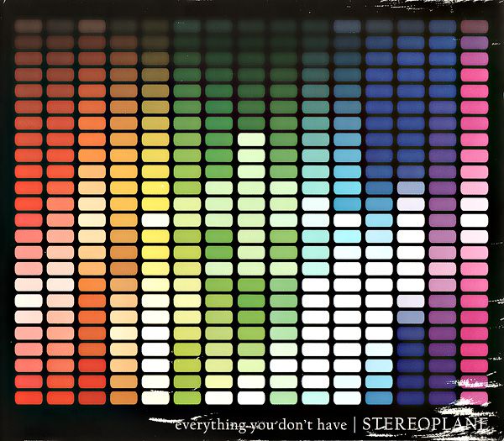Click the STEREOPLANE band name text
This screenshot has height=441, width=504.
coord(420,423)
